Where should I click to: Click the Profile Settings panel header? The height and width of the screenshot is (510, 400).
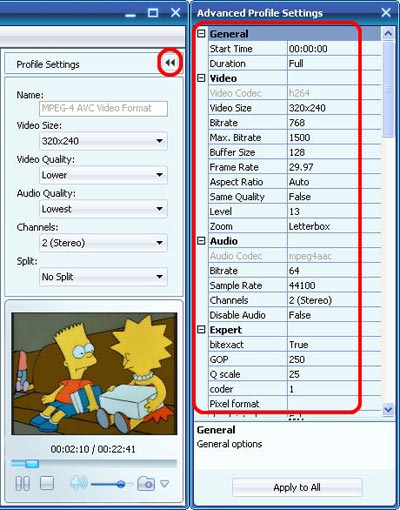click(x=94, y=64)
